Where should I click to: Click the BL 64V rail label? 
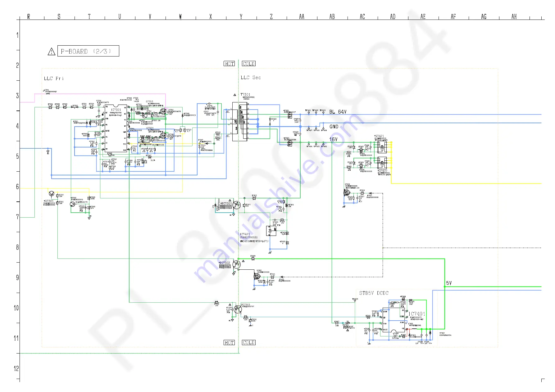click(338, 112)
